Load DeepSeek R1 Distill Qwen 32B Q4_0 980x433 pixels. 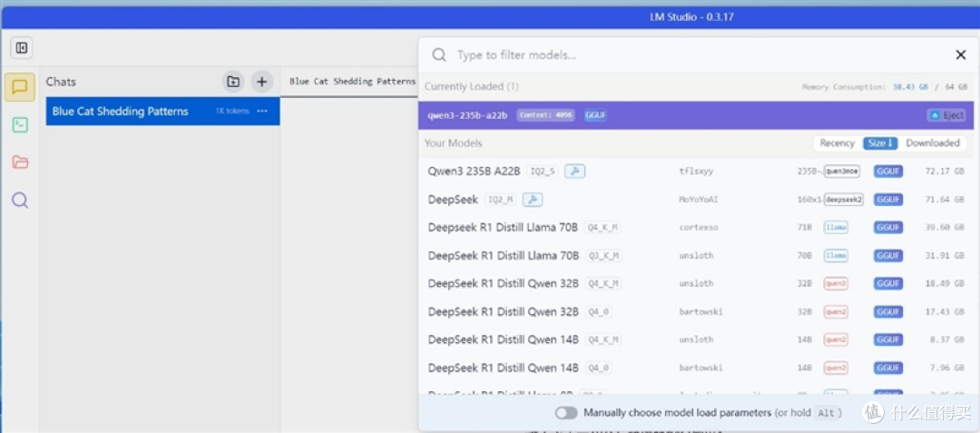tap(696, 311)
